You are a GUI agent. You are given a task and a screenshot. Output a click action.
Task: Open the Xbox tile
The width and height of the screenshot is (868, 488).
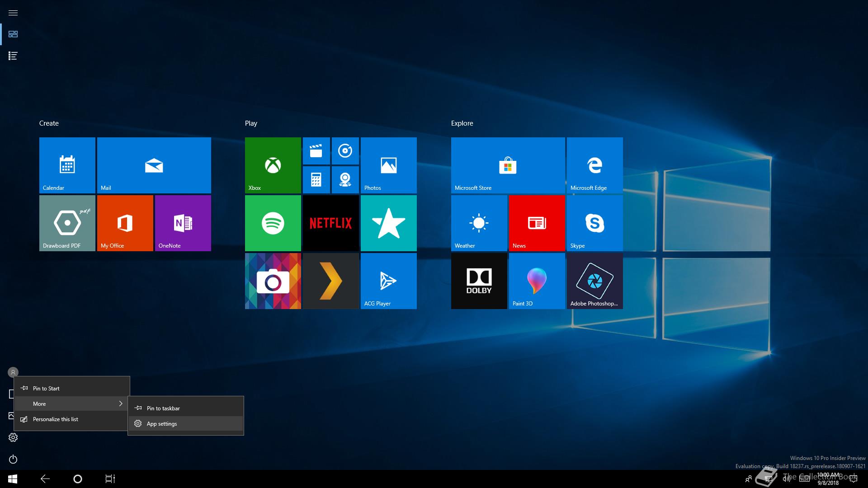point(273,165)
